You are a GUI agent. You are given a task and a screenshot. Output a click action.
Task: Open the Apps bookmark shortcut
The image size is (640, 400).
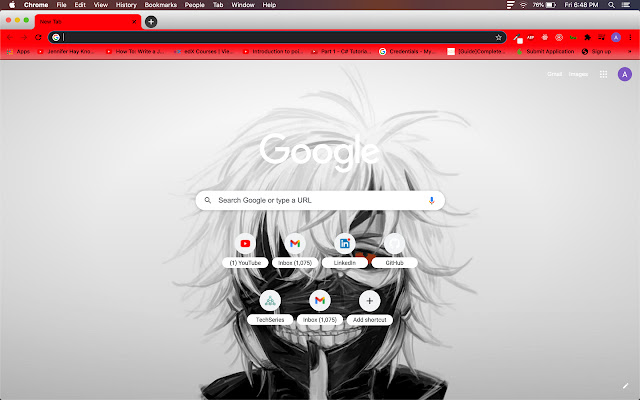pos(18,51)
